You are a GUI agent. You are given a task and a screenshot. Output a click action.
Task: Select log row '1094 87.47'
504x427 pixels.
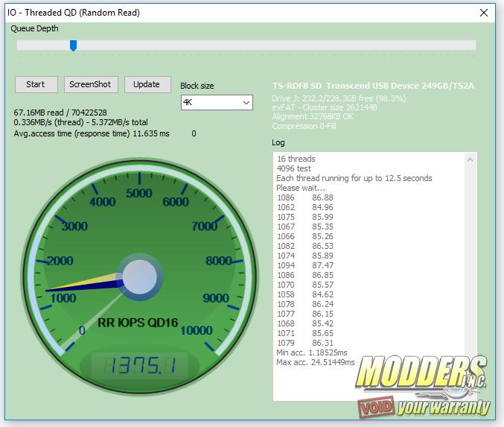click(x=305, y=265)
